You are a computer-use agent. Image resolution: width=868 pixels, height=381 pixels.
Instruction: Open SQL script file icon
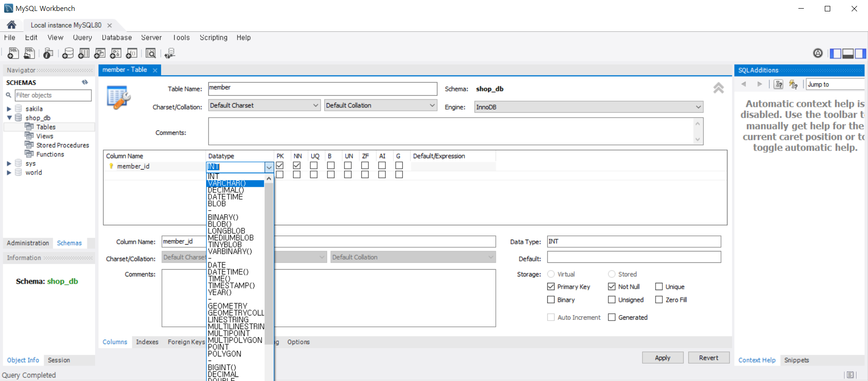pyautogui.click(x=29, y=53)
